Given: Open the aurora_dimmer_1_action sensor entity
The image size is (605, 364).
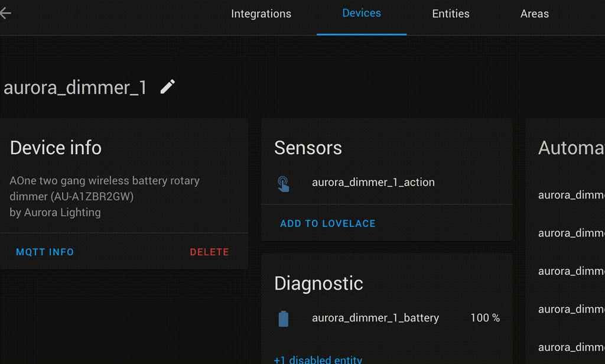Looking at the screenshot, I should [373, 183].
